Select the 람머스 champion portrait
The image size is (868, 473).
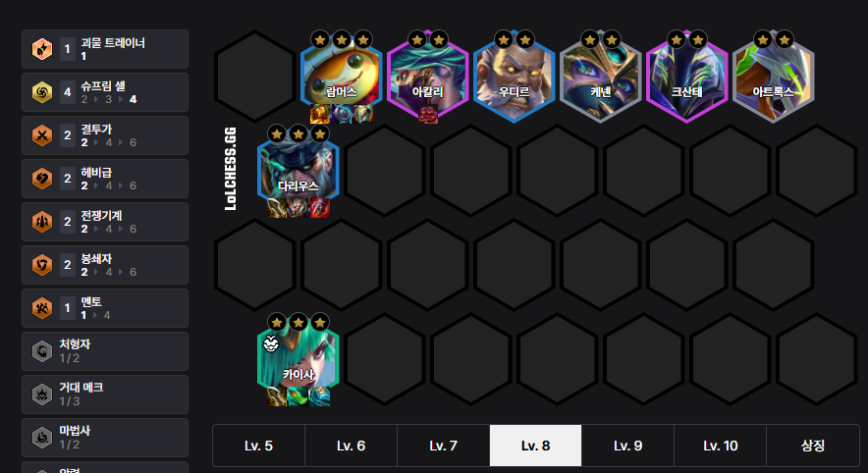[x=342, y=77]
